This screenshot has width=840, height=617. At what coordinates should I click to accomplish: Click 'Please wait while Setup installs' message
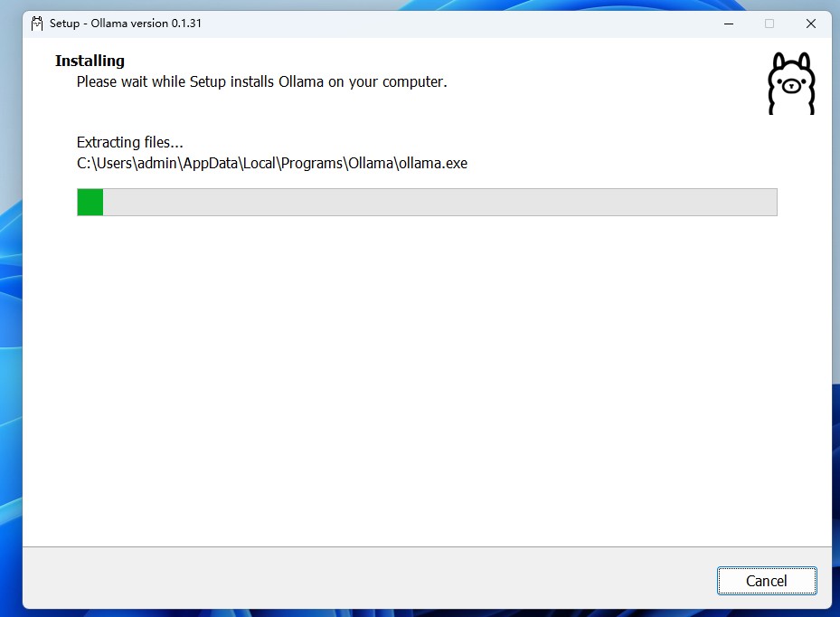(x=262, y=81)
